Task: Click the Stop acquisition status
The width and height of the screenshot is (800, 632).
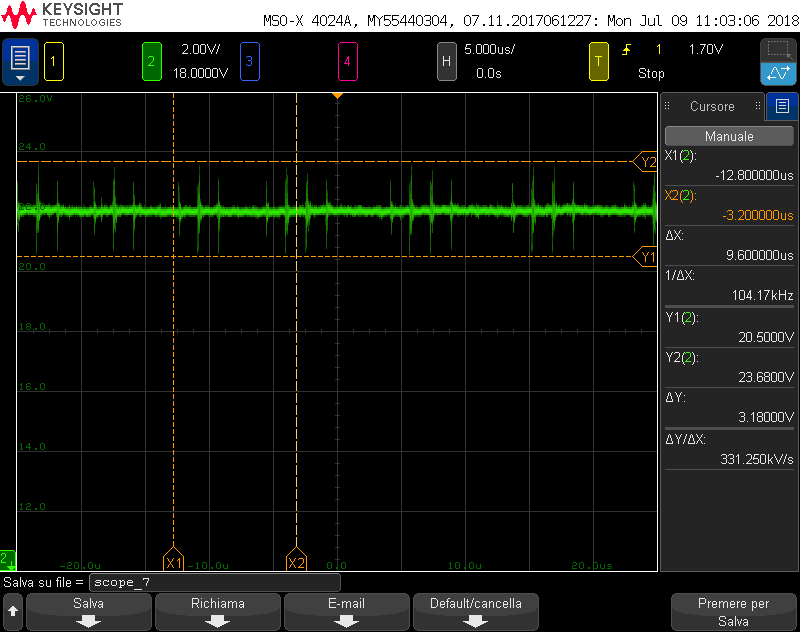Action: [651, 73]
